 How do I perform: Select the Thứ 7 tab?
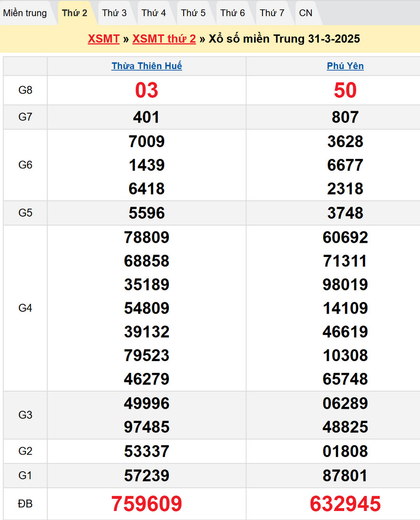(x=272, y=13)
